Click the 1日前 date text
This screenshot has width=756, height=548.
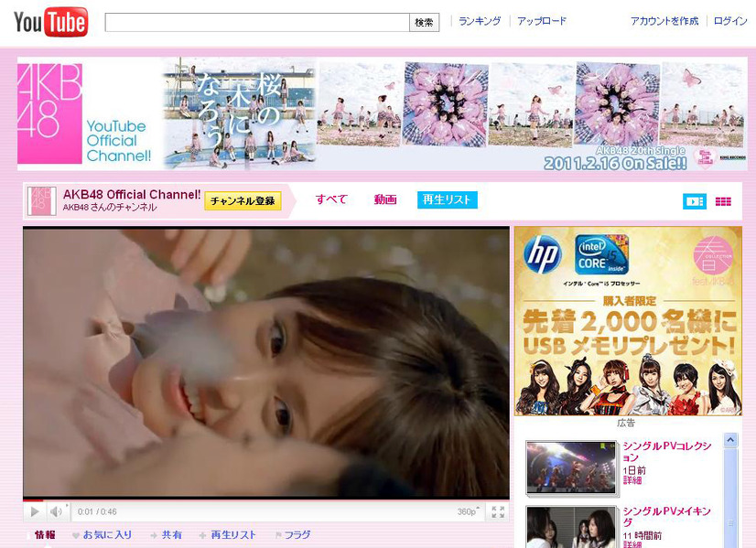(x=634, y=471)
